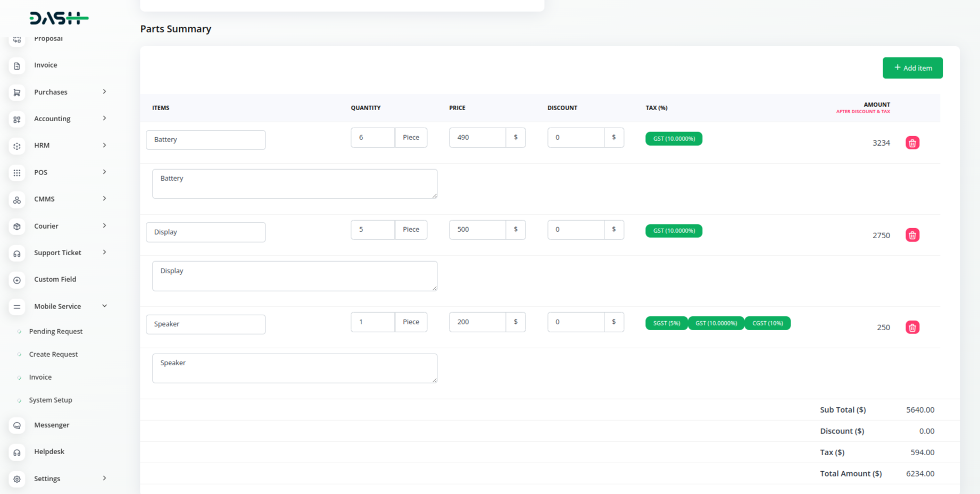Click the Invoice document icon in sidebar
The width and height of the screenshot is (980, 494).
tap(17, 65)
